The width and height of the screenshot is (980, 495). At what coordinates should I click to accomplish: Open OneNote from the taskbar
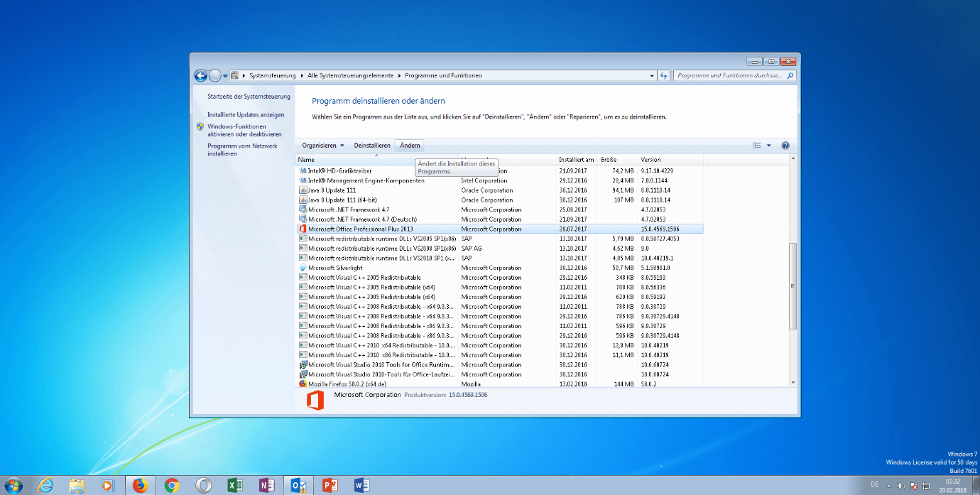[x=266, y=486]
